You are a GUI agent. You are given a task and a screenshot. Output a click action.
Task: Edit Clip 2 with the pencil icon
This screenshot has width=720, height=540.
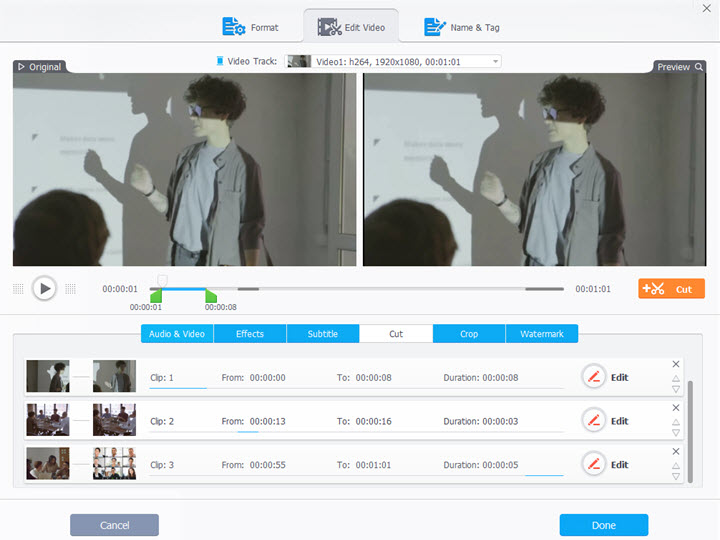(x=594, y=421)
